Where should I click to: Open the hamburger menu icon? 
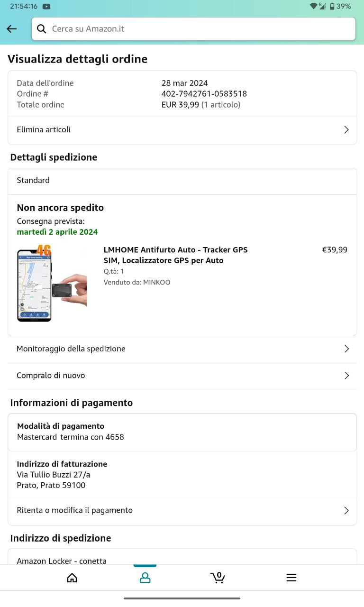[x=291, y=578]
